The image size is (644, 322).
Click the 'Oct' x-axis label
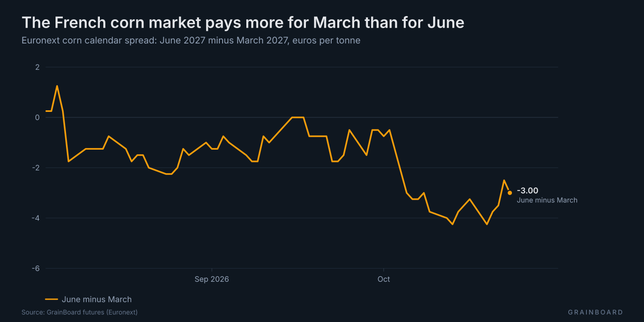pyautogui.click(x=384, y=279)
